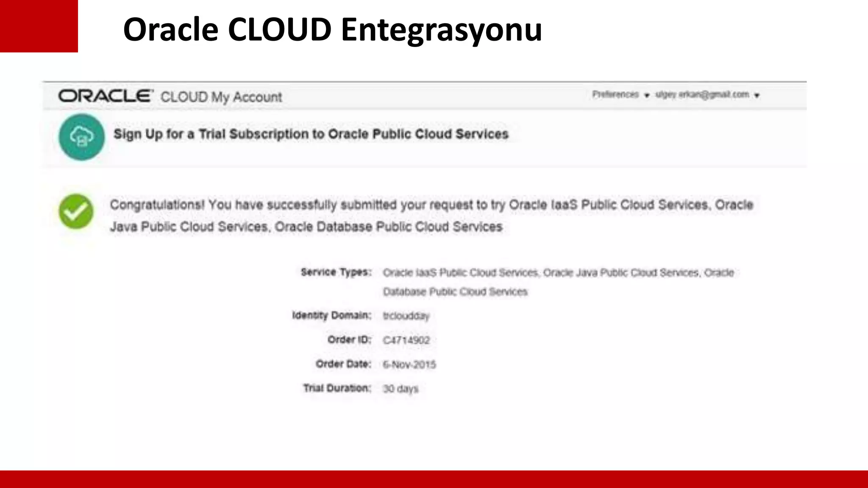This screenshot has height=488, width=868.
Task: Select the Sign Up for Trial Subscription heading
Action: pos(311,134)
